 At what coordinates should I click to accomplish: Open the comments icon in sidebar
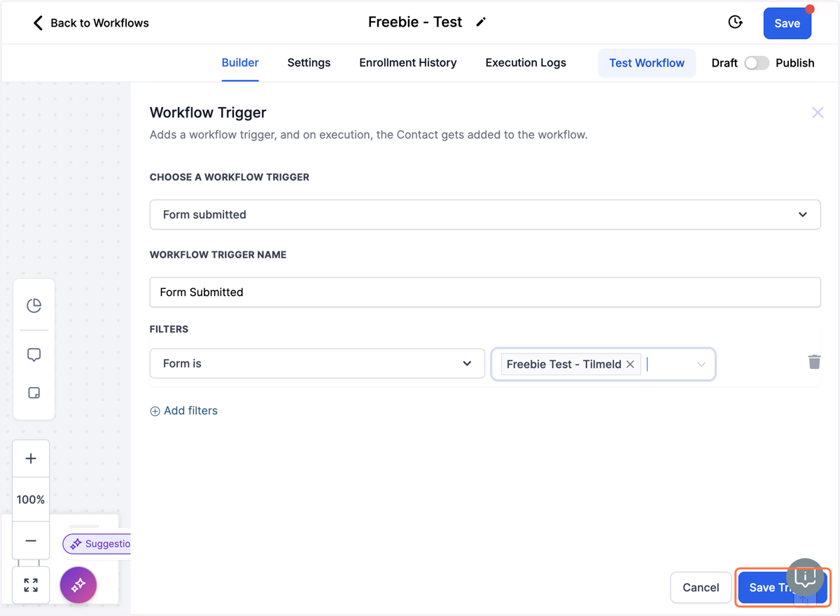pyautogui.click(x=34, y=355)
